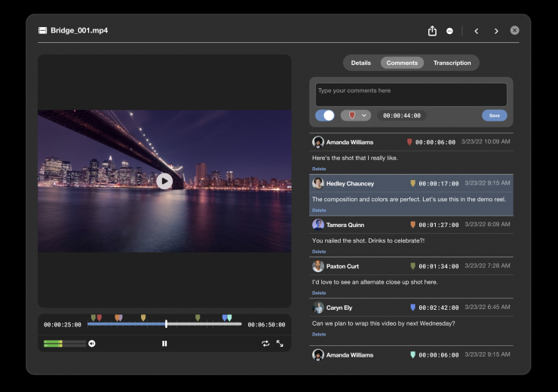Enter fullscreen with the expand arrows icon
558x392 pixels.
point(280,344)
